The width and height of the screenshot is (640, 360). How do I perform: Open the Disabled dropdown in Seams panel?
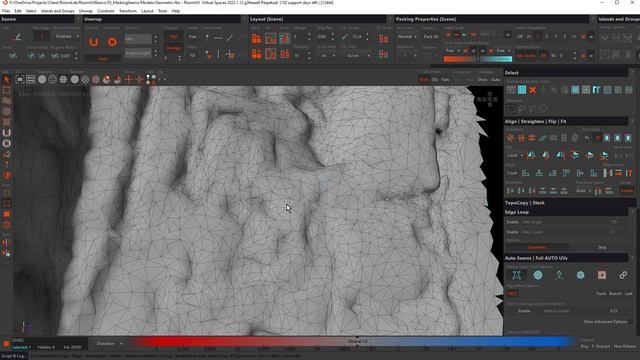point(67,36)
